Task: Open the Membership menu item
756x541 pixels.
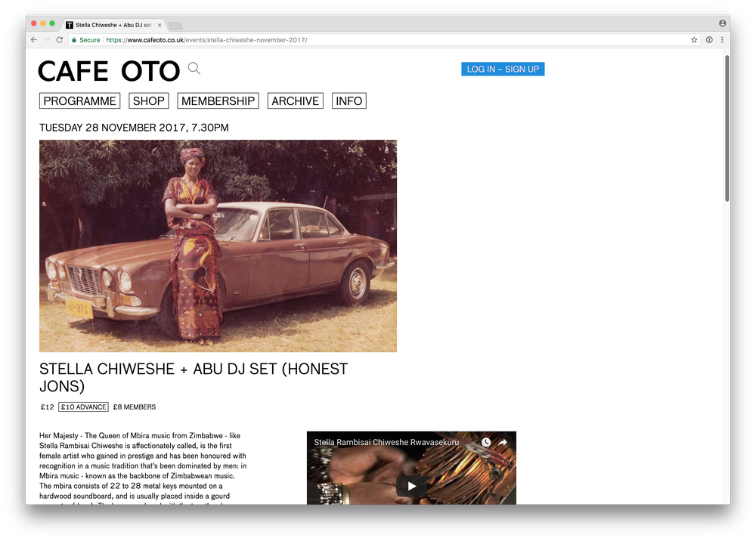Action: (x=218, y=100)
